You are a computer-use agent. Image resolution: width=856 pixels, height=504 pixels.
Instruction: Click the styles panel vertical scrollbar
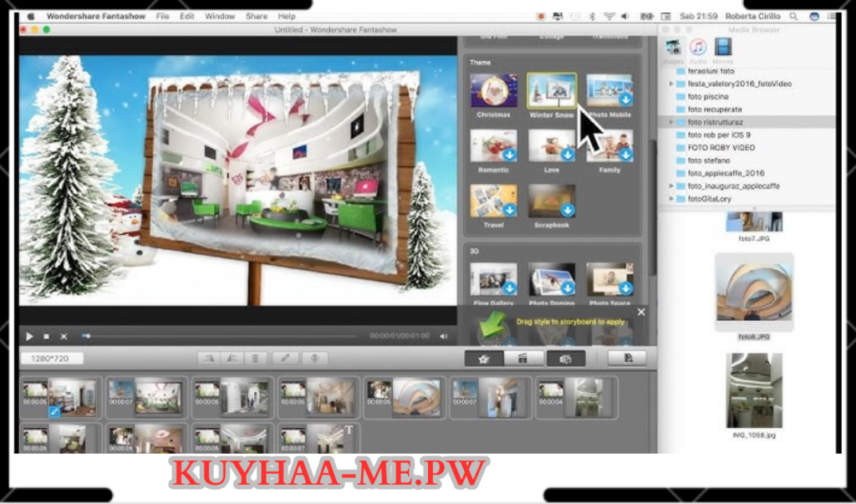652,207
